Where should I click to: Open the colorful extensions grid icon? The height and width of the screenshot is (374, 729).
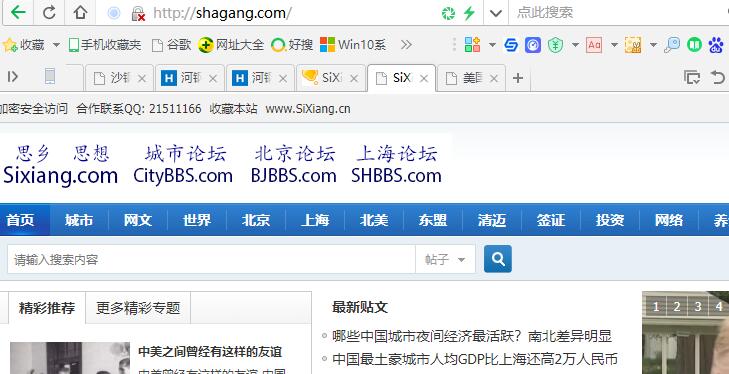coord(472,45)
